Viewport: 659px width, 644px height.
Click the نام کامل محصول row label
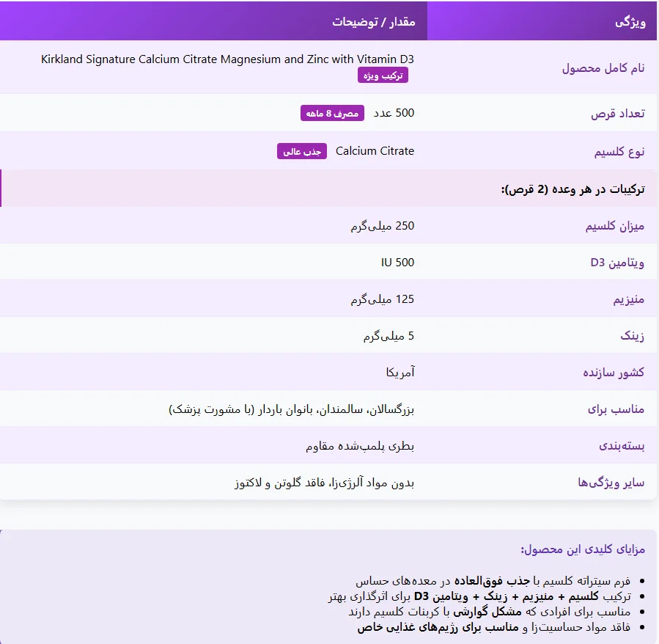click(x=603, y=67)
